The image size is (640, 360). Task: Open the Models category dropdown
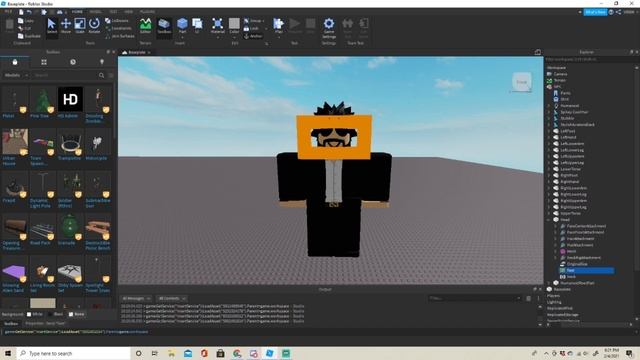pyautogui.click(x=16, y=75)
